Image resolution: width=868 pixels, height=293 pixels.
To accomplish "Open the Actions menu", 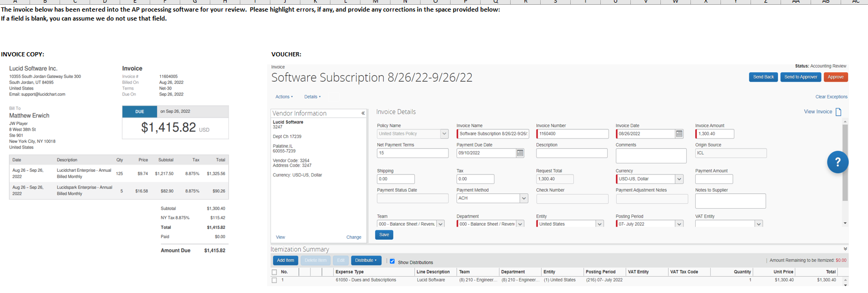I will tap(284, 97).
